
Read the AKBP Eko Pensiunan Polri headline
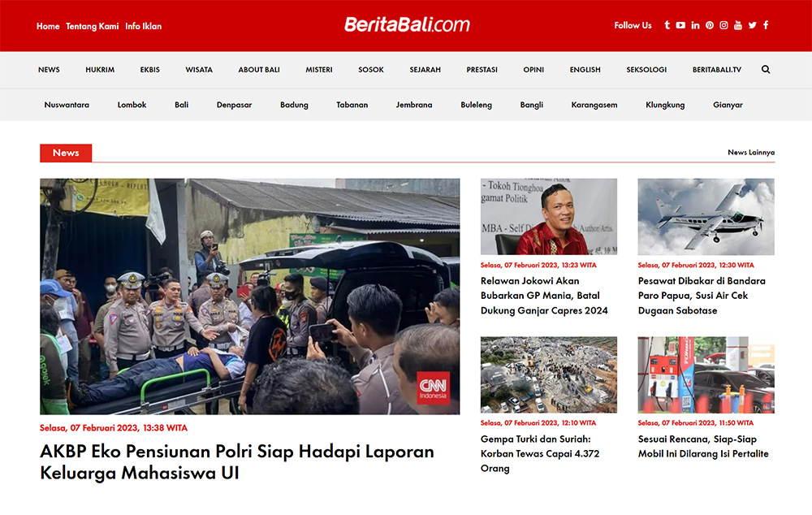coord(237,462)
